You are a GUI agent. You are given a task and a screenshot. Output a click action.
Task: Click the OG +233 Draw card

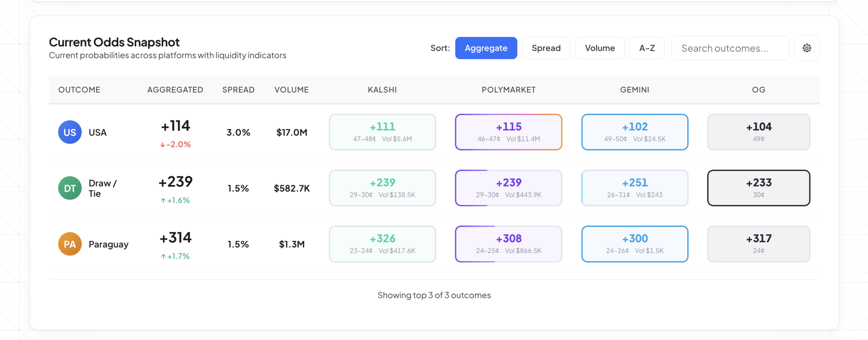point(758,188)
